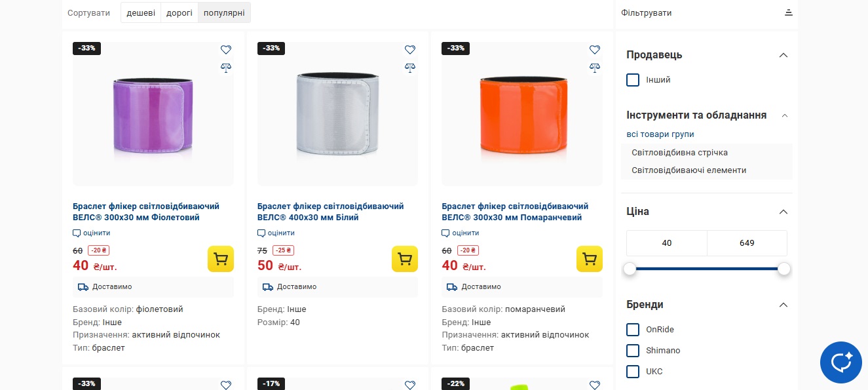The width and height of the screenshot is (868, 390).
Task: Check the Інший seller checkbox
Action: tap(633, 80)
